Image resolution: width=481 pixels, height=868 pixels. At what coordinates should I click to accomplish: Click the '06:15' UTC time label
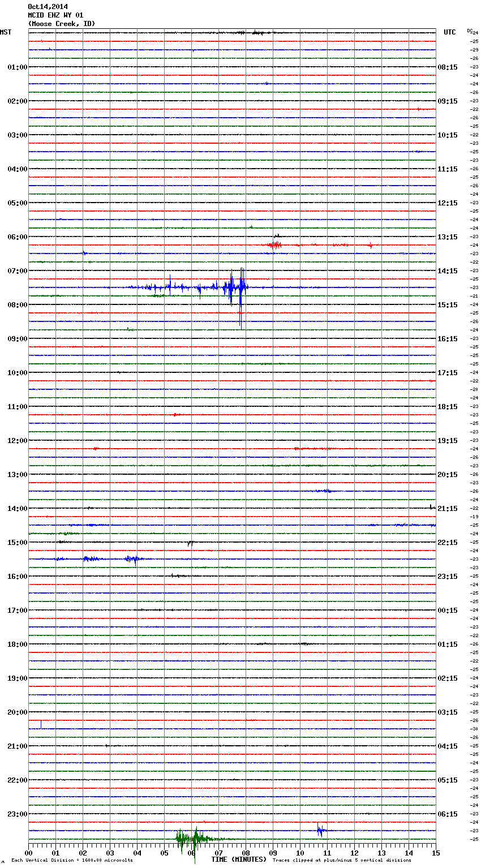[x=448, y=814]
